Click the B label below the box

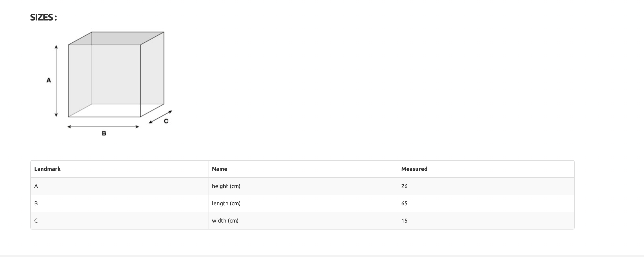tap(104, 133)
